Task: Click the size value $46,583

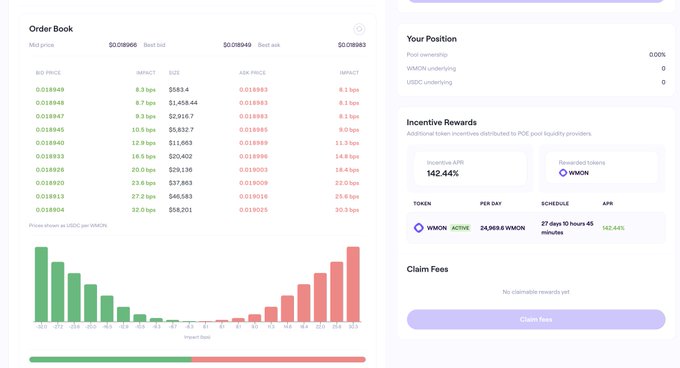Action: (180, 196)
